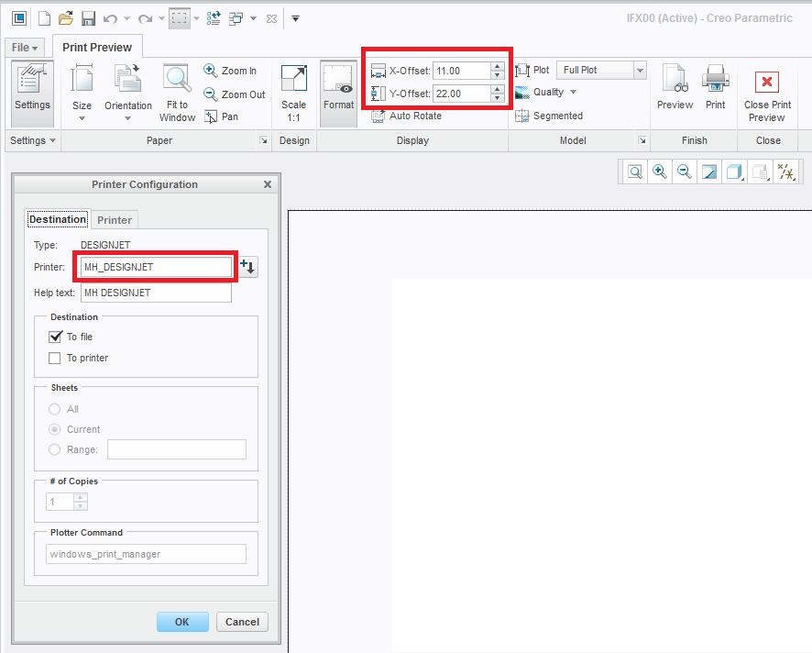Click refit icon in graphics toolbar
The height and width of the screenshot is (653, 812).
point(635,172)
